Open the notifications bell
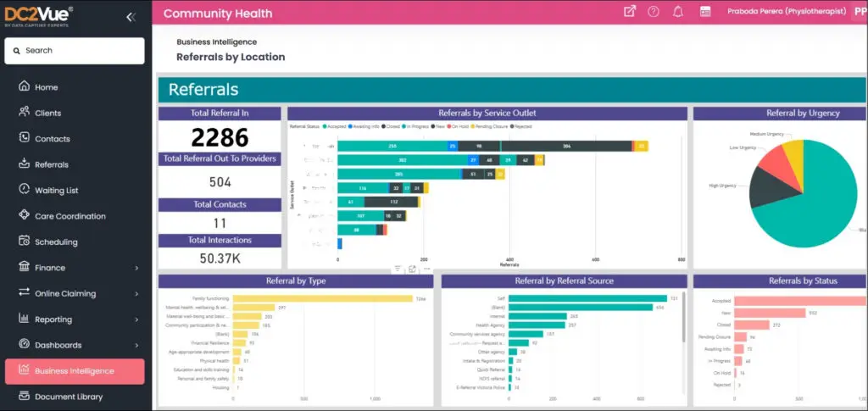Image resolution: width=868 pixels, height=411 pixels. pos(678,12)
